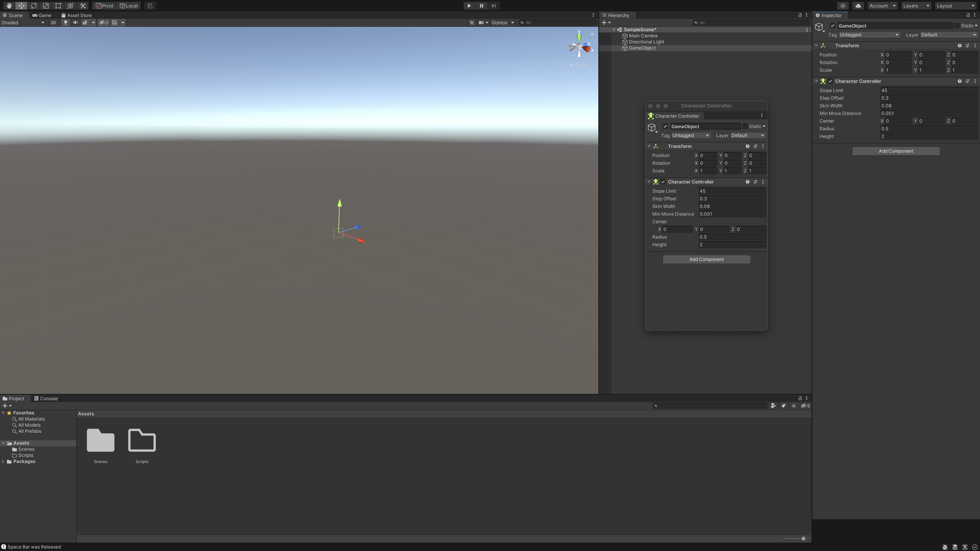Select the Rotate tool
Screen dimensions: 980x551
click(x=33, y=6)
